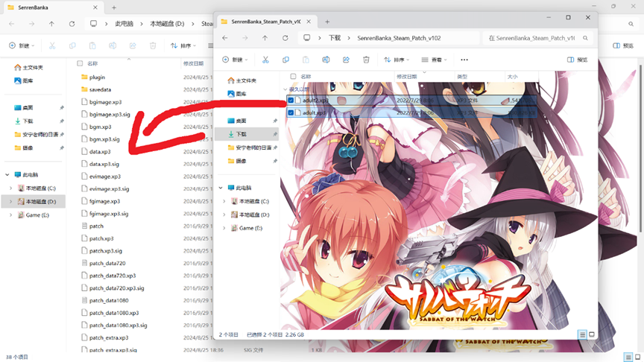Refresh the SenrenBanka_Steam_Patch_v102 folder
Image resolution: width=644 pixels, height=362 pixels.
[x=285, y=37]
